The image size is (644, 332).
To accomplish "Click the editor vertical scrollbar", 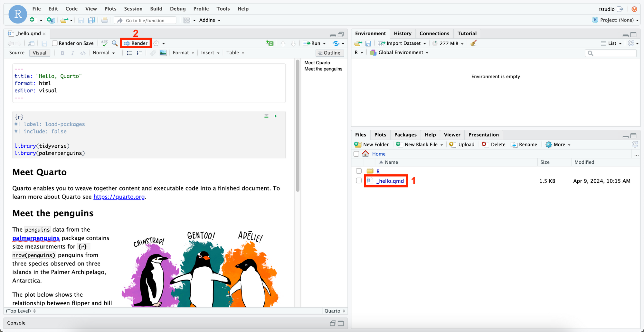I will pos(298,126).
